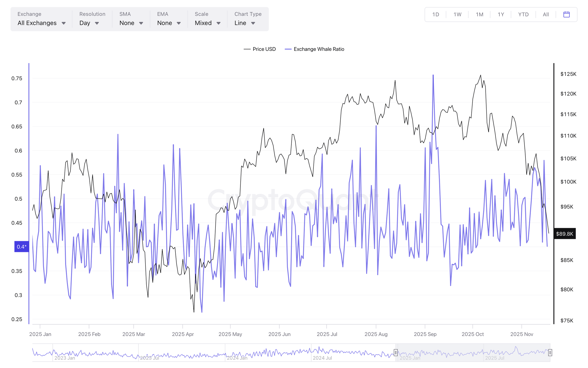Click the $89.8K current price label
This screenshot has width=588, height=368.
pyautogui.click(x=564, y=234)
